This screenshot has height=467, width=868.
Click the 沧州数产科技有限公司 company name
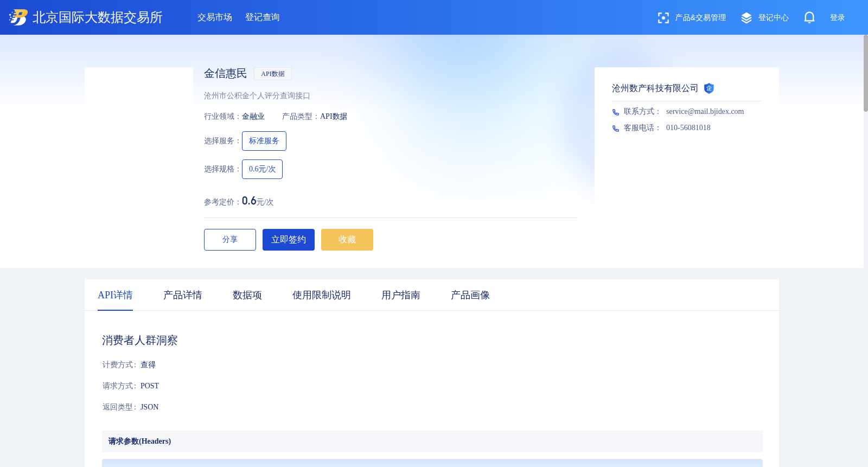pos(655,88)
